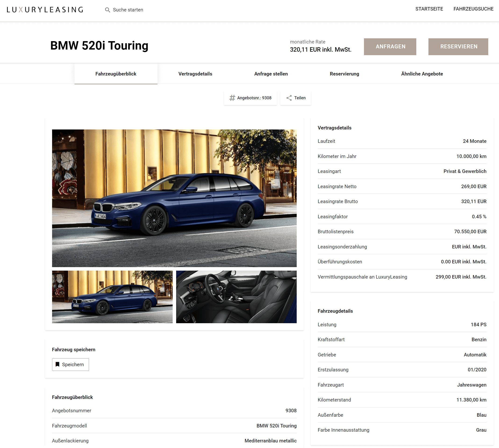
Task: Click the monatliche Rate label
Action: [x=308, y=42]
